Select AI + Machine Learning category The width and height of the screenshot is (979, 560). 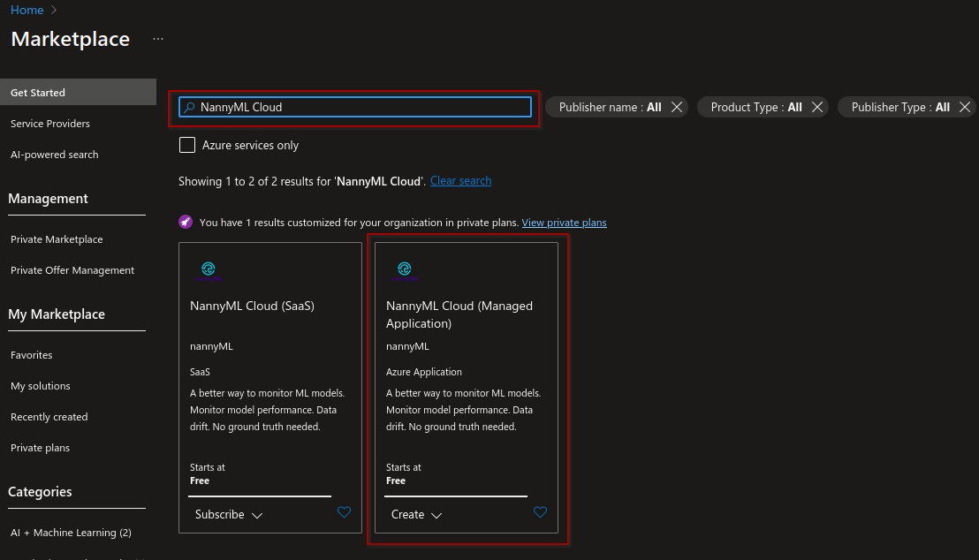[71, 533]
